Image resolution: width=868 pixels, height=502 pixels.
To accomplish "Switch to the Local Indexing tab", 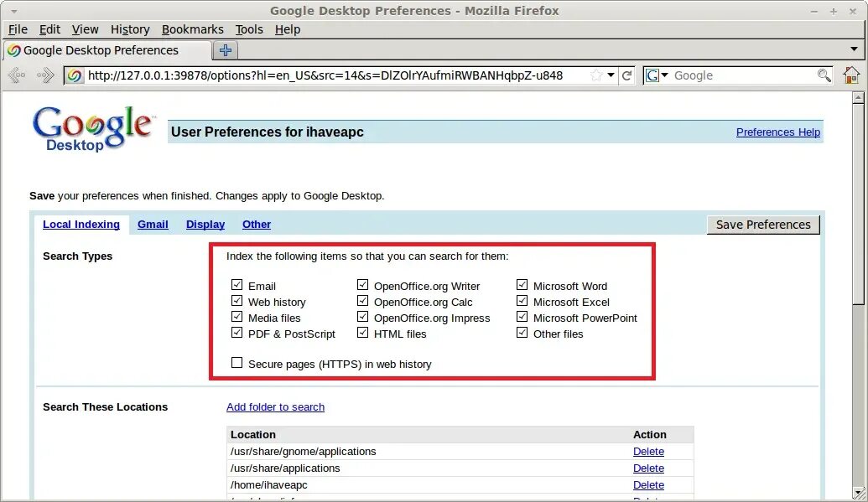I will [81, 224].
